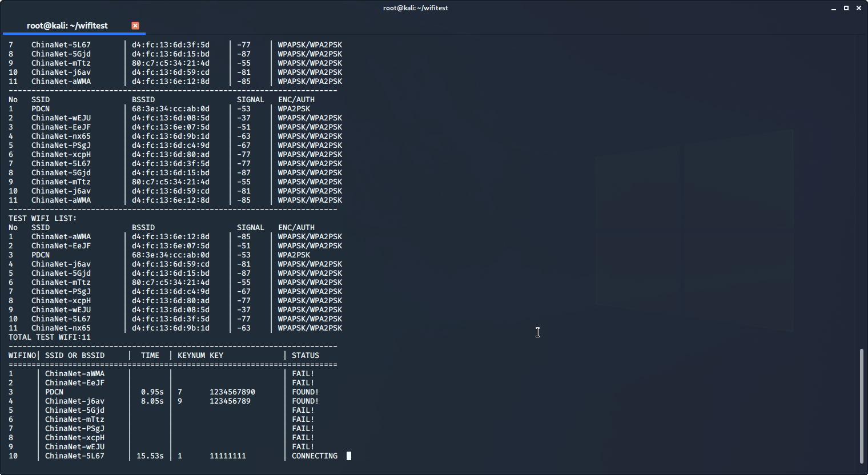Select the found key 1234567890
This screenshot has height=475, width=868.
(232, 392)
